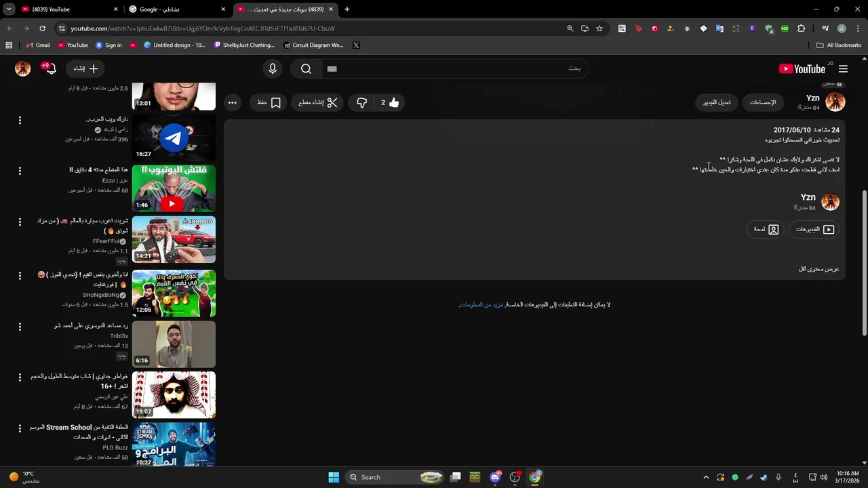Image resolution: width=868 pixels, height=488 pixels.
Task: Collapse description with 'عرض محتوى أقل'
Action: click(x=819, y=269)
